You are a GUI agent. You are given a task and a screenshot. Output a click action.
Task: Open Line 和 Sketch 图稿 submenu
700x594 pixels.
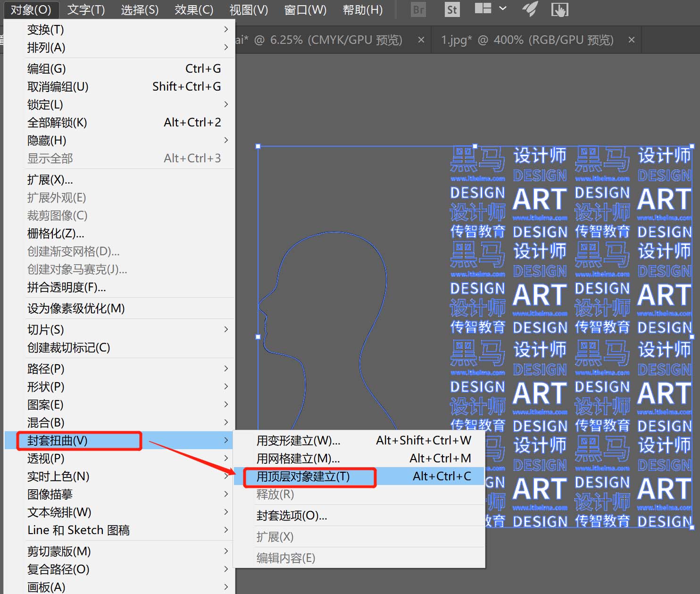coord(119,530)
